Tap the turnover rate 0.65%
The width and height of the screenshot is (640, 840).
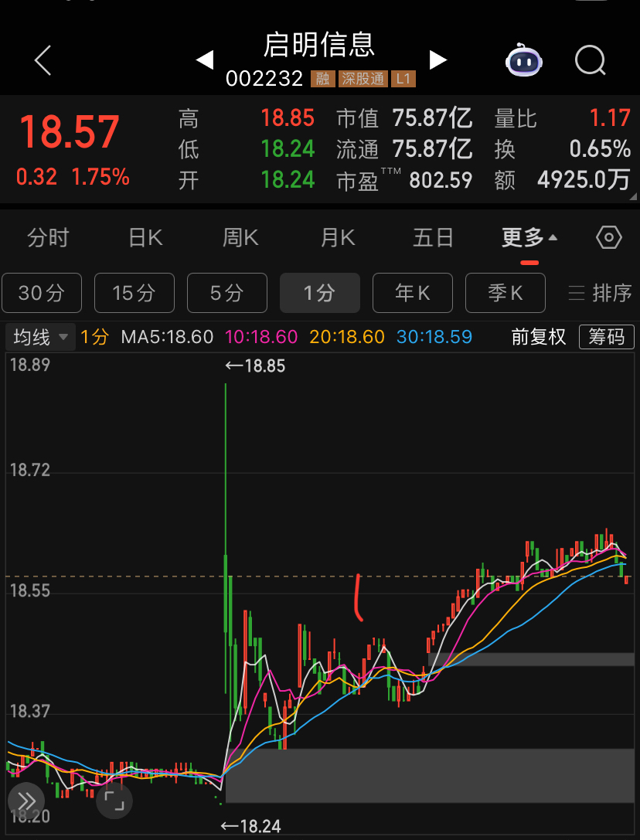(x=600, y=149)
